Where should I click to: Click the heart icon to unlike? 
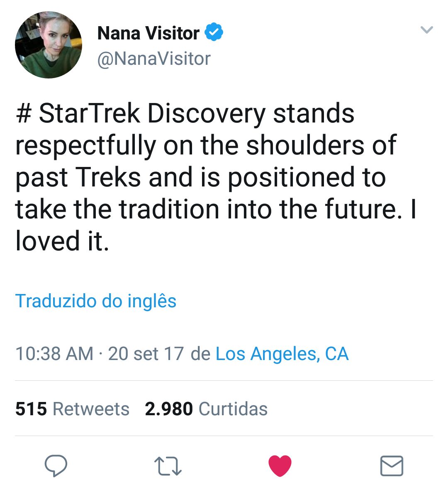click(280, 466)
